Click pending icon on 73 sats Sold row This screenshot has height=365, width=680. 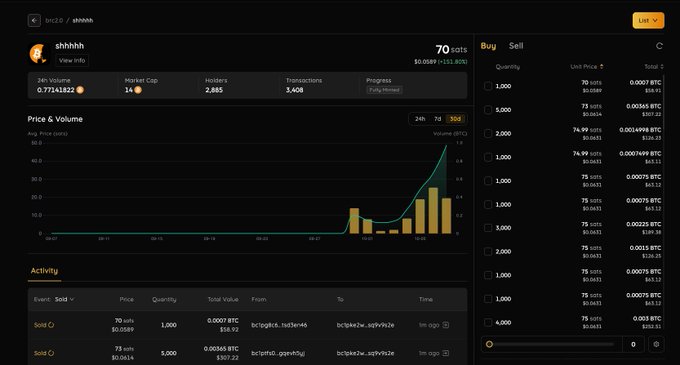tap(51, 353)
